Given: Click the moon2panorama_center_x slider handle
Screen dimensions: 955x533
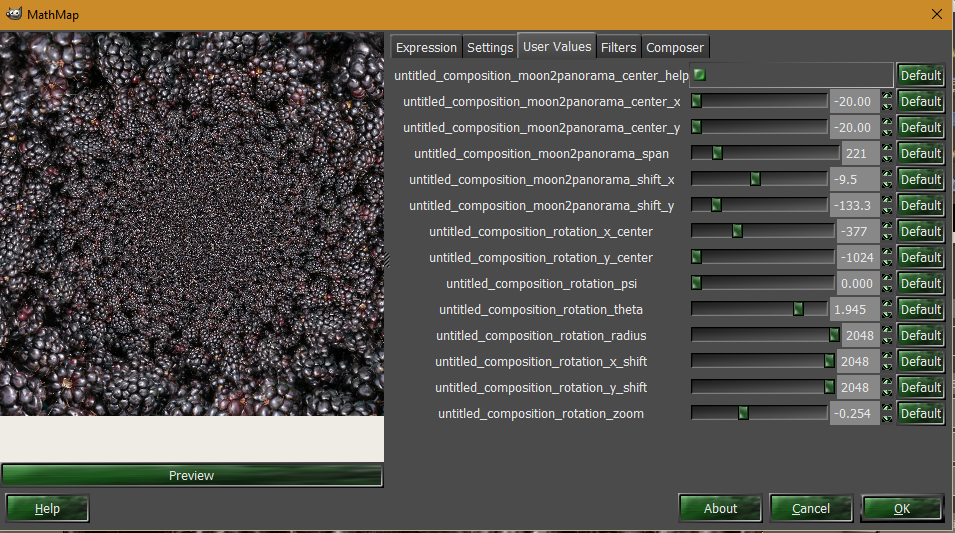Looking at the screenshot, I should 697,101.
